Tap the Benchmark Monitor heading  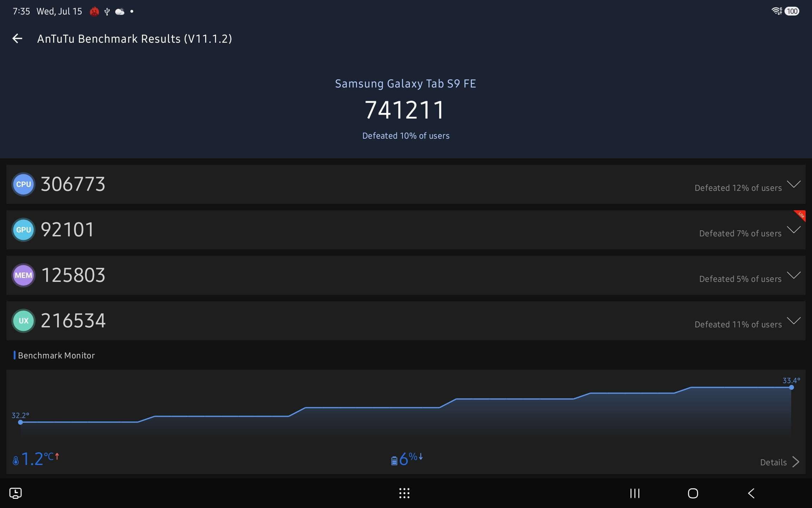56,355
